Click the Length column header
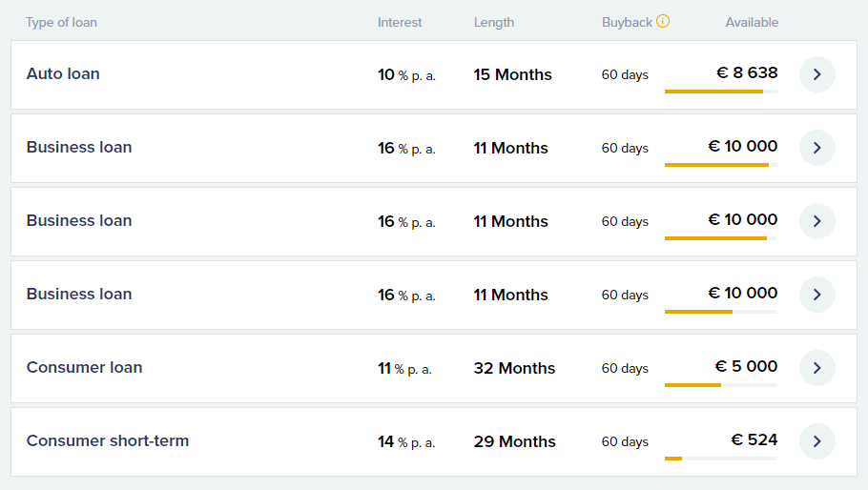The height and width of the screenshot is (490, 868). [494, 22]
